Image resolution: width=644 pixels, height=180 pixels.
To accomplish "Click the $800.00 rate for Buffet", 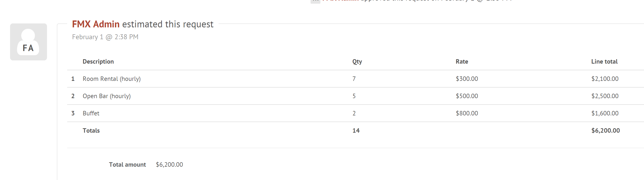I will (467, 113).
